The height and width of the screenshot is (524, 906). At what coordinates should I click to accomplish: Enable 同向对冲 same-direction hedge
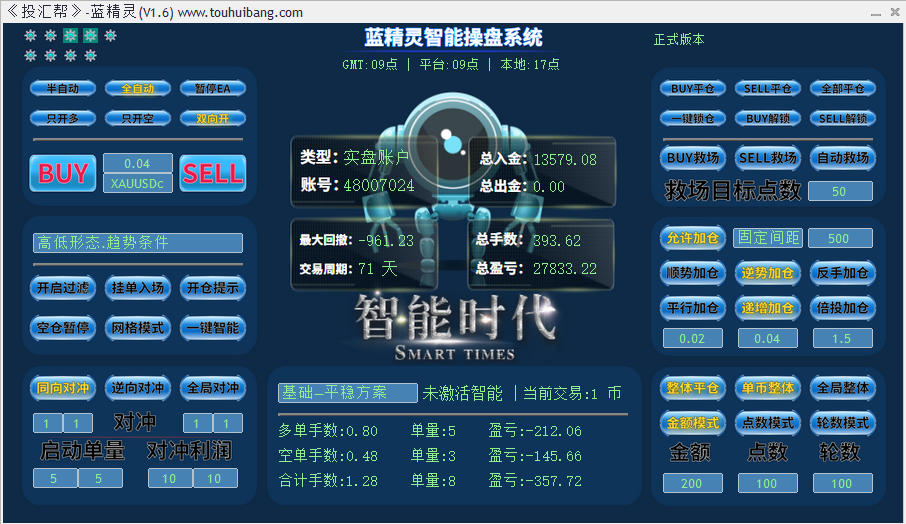pyautogui.click(x=62, y=388)
